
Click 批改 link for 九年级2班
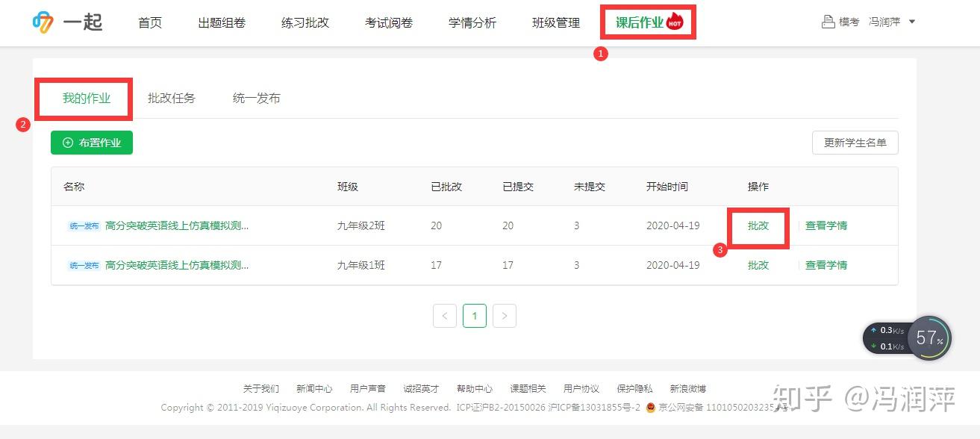(x=758, y=225)
